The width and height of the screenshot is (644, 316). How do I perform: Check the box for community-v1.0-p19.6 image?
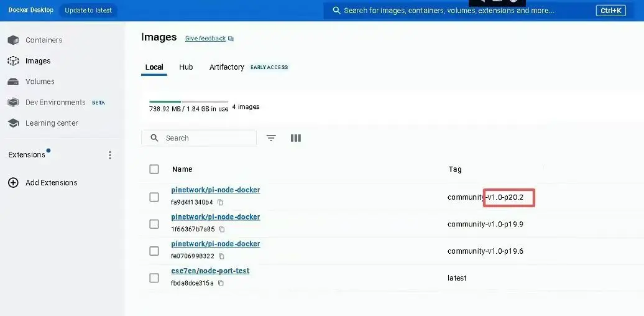pos(154,251)
